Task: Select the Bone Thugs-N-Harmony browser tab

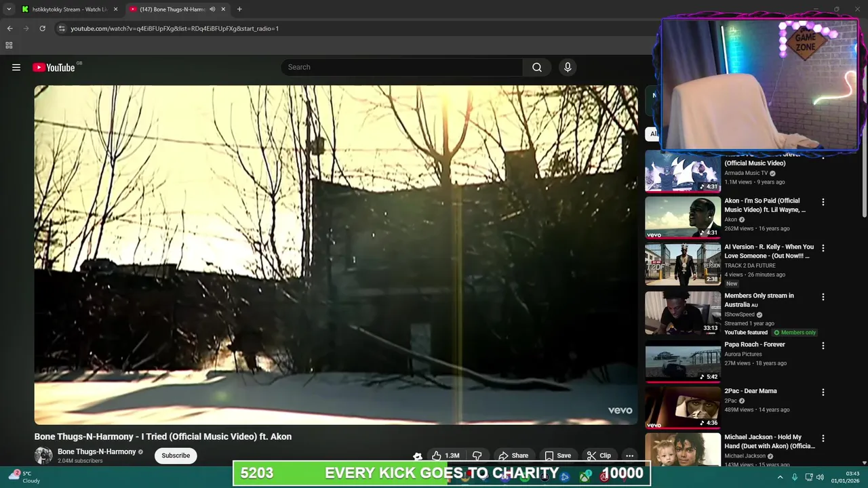Action: (x=172, y=9)
